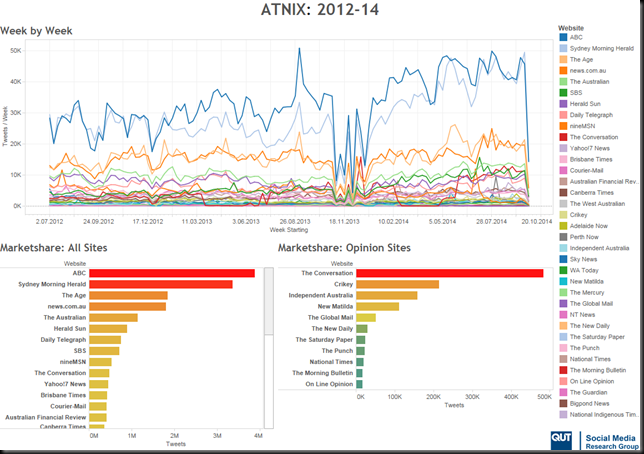Screen dimensions: 644x454
Task: Click the Sydney Morning Herald bar in All Sites
Action: (161, 284)
